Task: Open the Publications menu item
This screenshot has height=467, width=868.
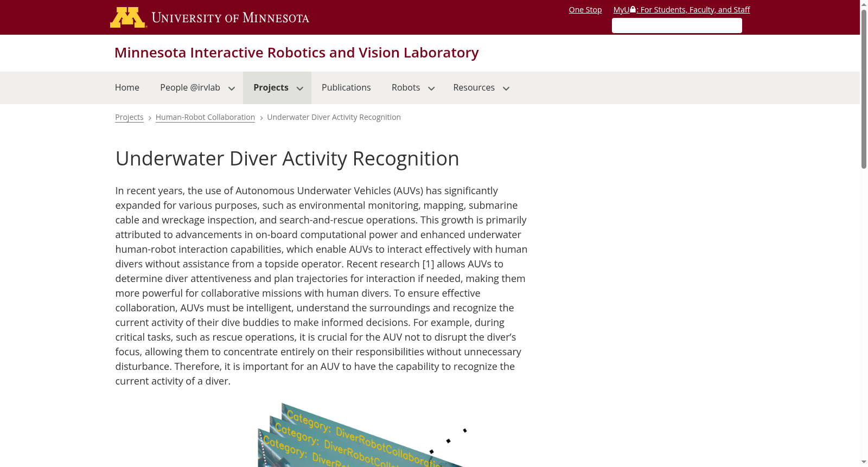Action: pyautogui.click(x=346, y=88)
